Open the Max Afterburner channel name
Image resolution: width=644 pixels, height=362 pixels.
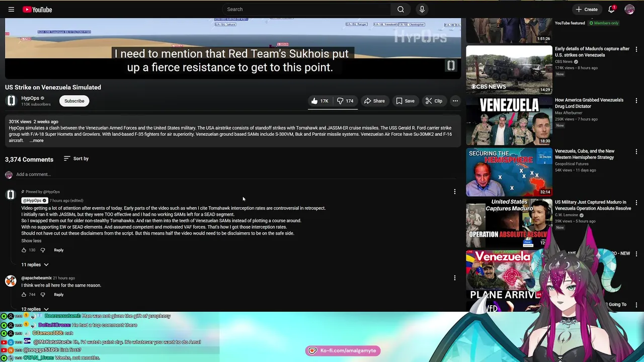pos(569,113)
